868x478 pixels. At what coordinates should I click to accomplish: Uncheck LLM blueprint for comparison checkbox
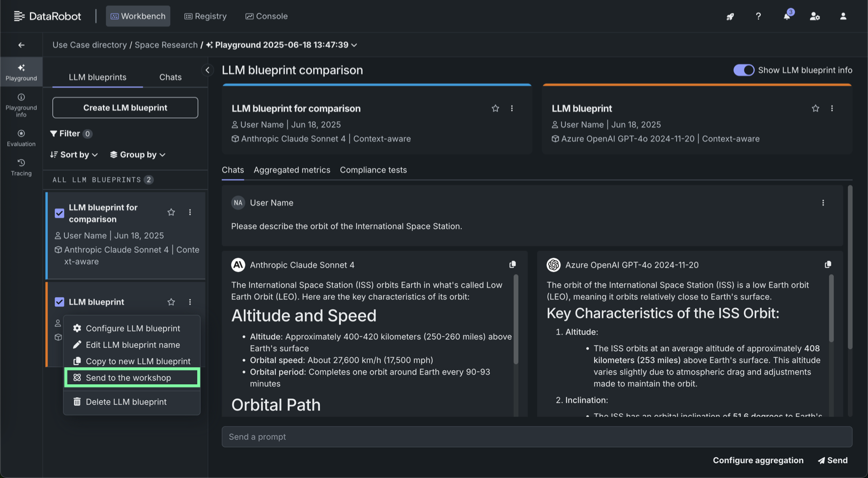[59, 213]
